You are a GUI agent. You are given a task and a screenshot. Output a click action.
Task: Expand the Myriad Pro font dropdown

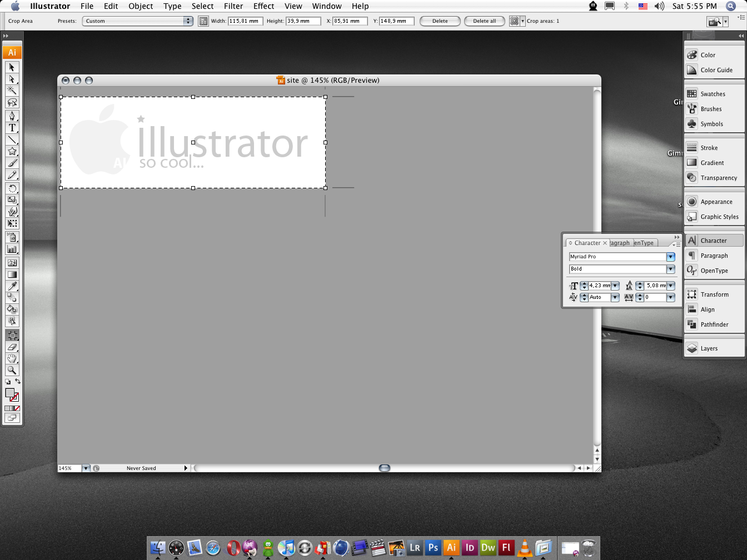pos(671,257)
